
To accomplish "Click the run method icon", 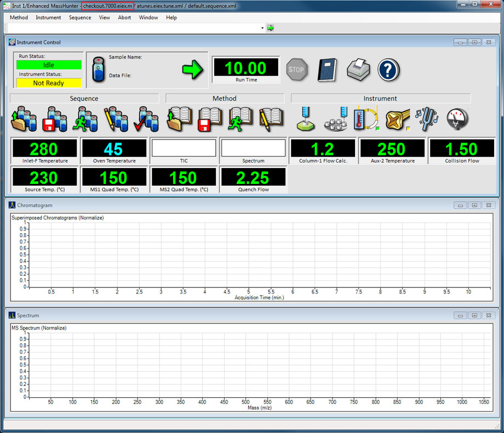I will (x=240, y=119).
